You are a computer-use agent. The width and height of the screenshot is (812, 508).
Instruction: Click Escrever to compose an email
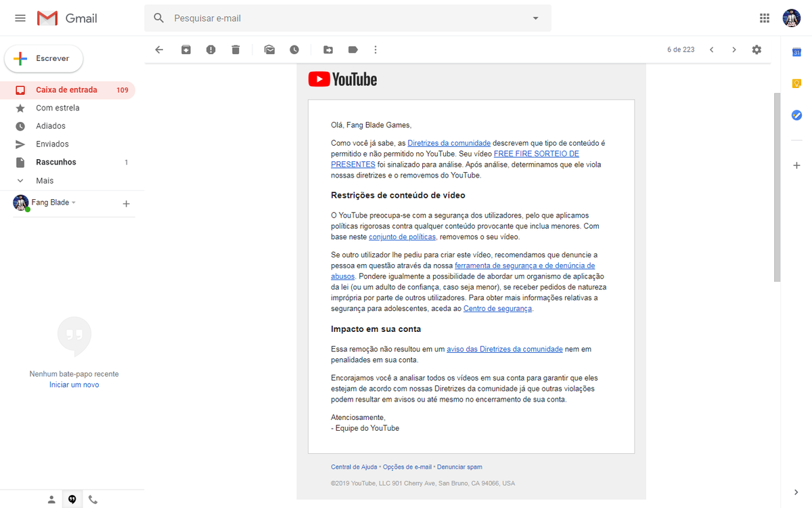[44, 59]
